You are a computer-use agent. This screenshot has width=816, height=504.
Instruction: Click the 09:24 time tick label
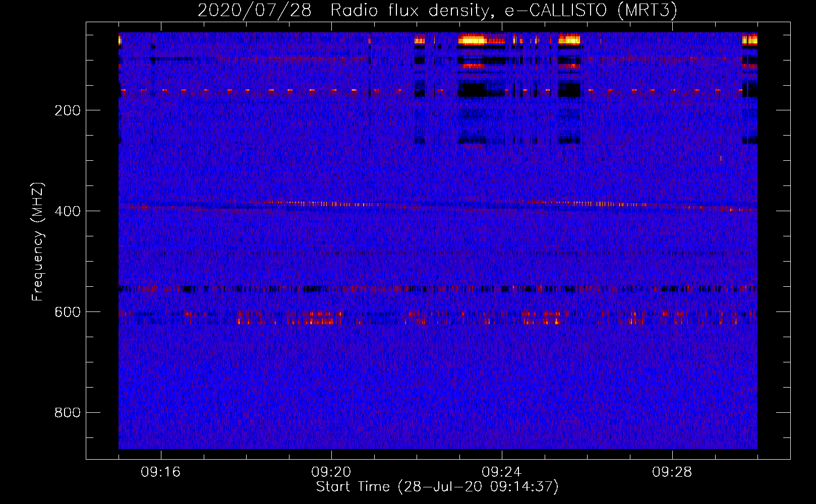point(501,472)
